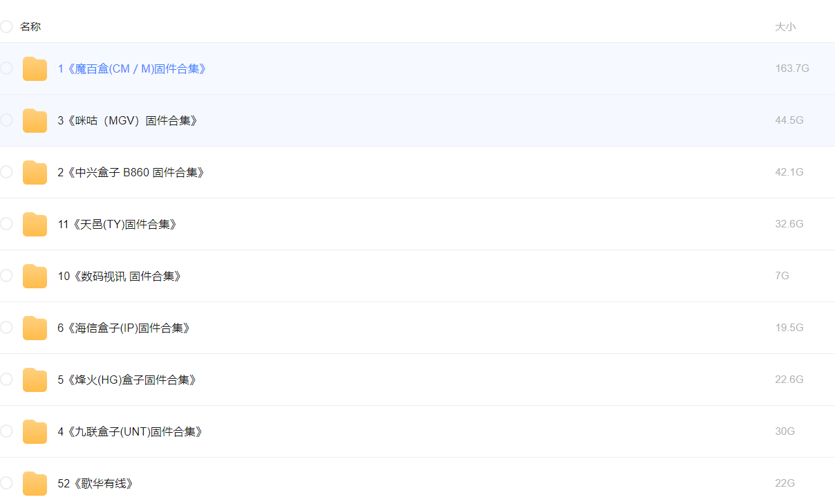
Task: Click the 32.6G size value
Action: pyautogui.click(x=789, y=224)
